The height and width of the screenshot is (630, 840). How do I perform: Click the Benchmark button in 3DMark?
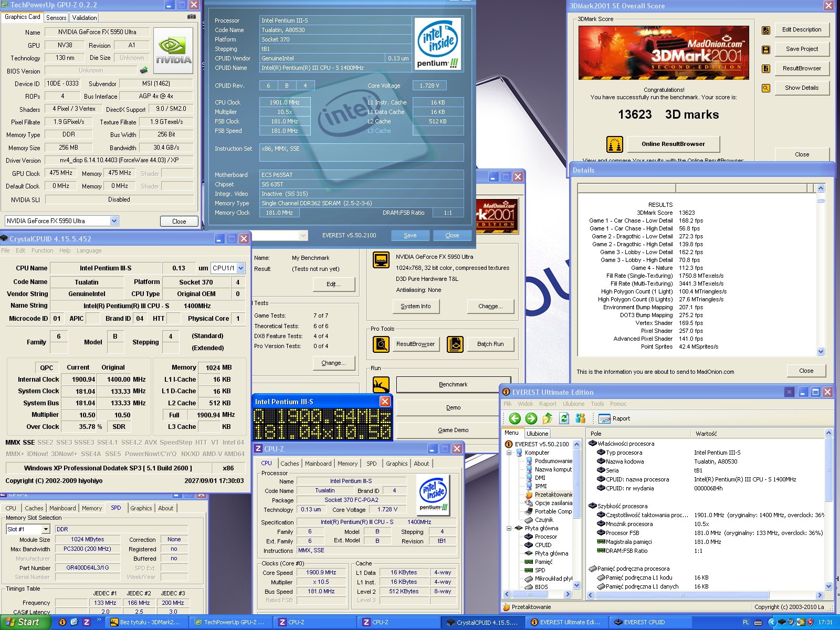click(x=453, y=384)
